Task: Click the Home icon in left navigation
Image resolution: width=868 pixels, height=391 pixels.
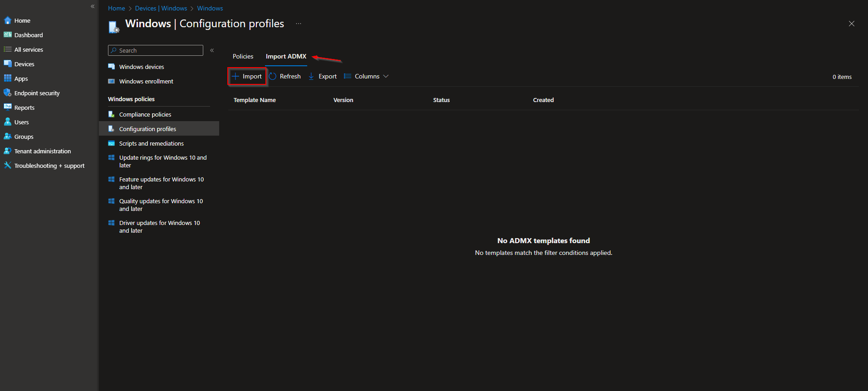Action: [8, 20]
